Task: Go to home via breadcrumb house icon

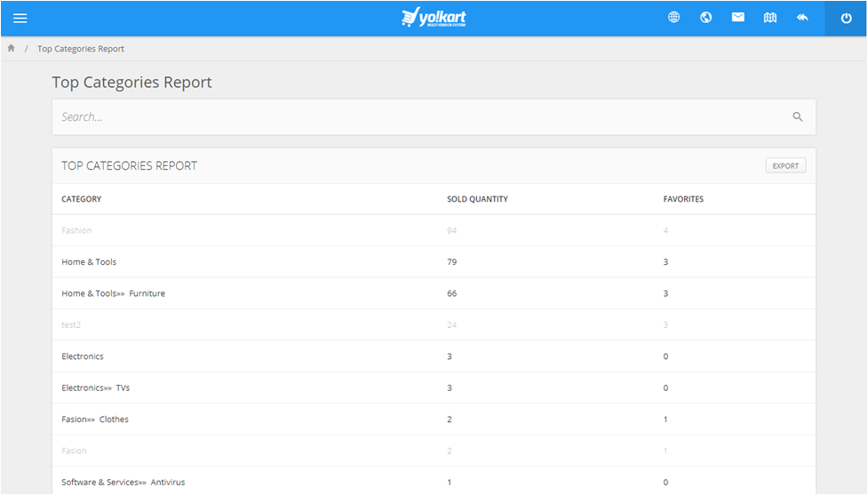Action: coord(12,49)
